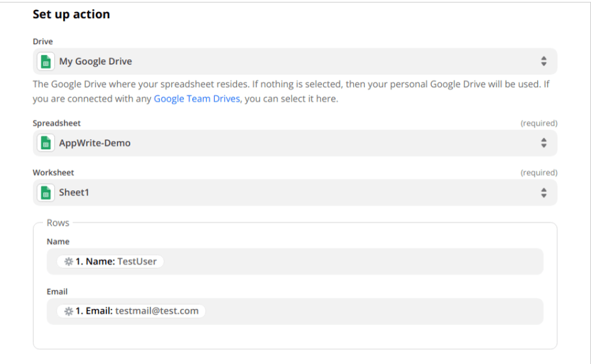
Task: Click the Worksheet field label
Action: click(53, 173)
